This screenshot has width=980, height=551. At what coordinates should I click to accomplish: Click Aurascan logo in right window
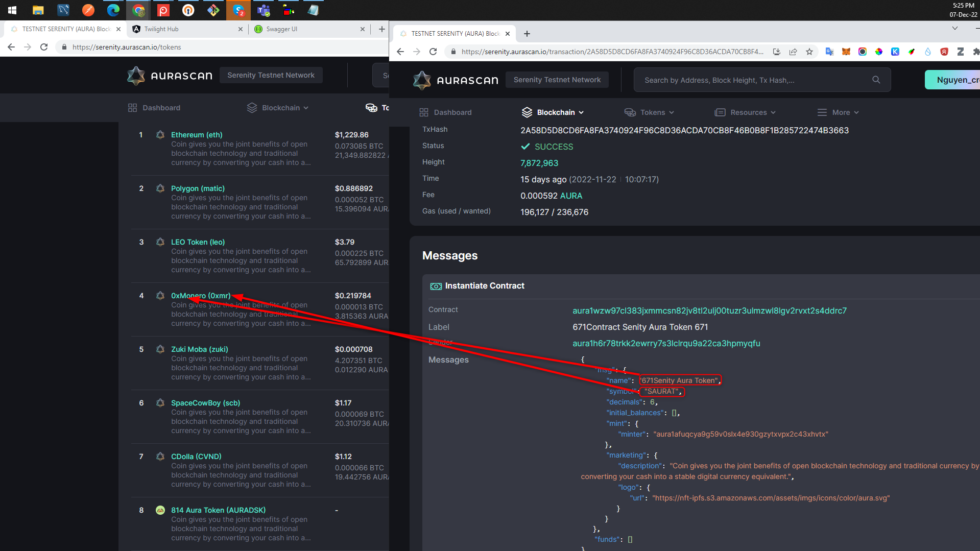pos(456,80)
